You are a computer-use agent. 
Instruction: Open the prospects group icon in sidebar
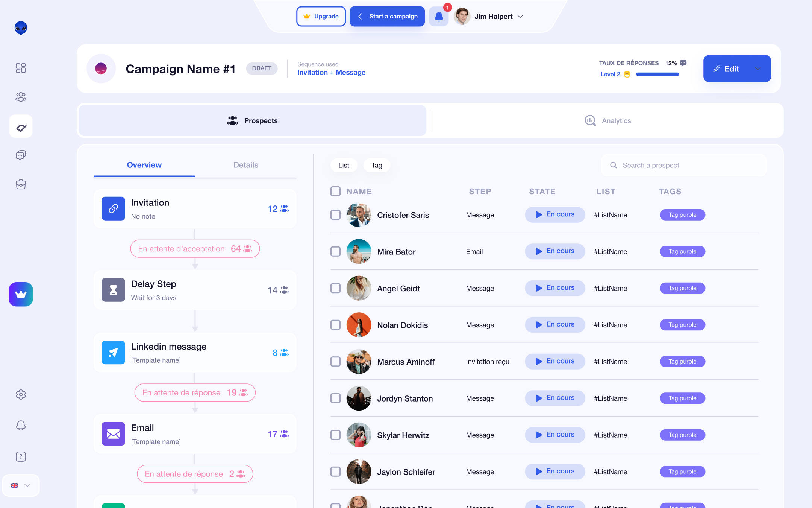pos(21,97)
